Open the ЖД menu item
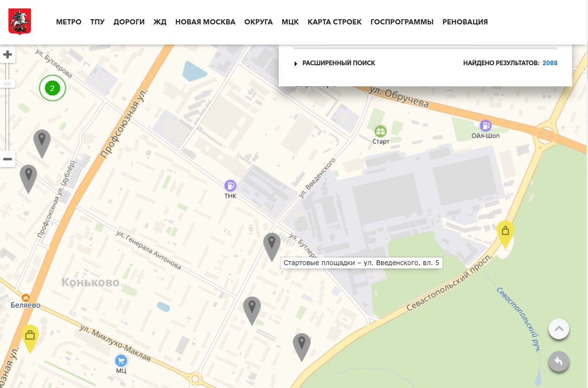This screenshot has height=388, width=588. click(x=160, y=22)
